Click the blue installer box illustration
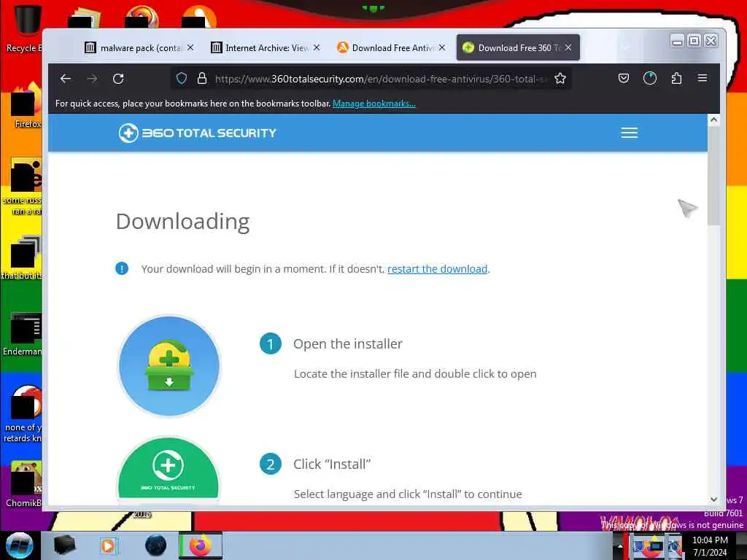The width and height of the screenshot is (747, 560). pyautogui.click(x=169, y=366)
